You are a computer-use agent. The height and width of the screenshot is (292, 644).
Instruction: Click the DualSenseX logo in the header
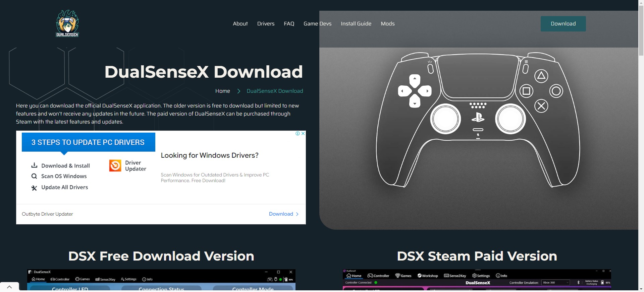pos(67,23)
